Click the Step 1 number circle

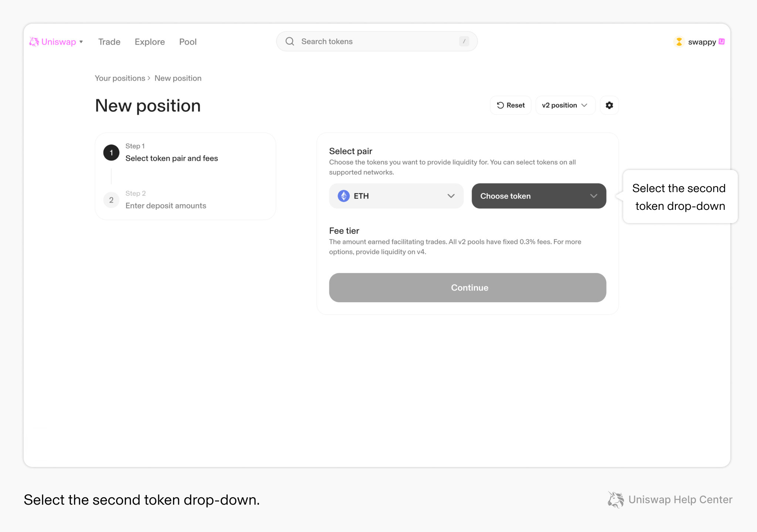[111, 153]
